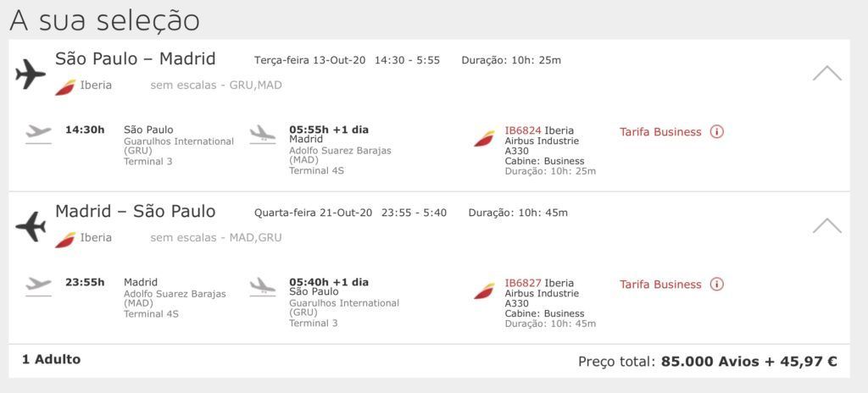This screenshot has height=393, width=868.
Task: Open flight number IB6827 link
Action: [523, 283]
